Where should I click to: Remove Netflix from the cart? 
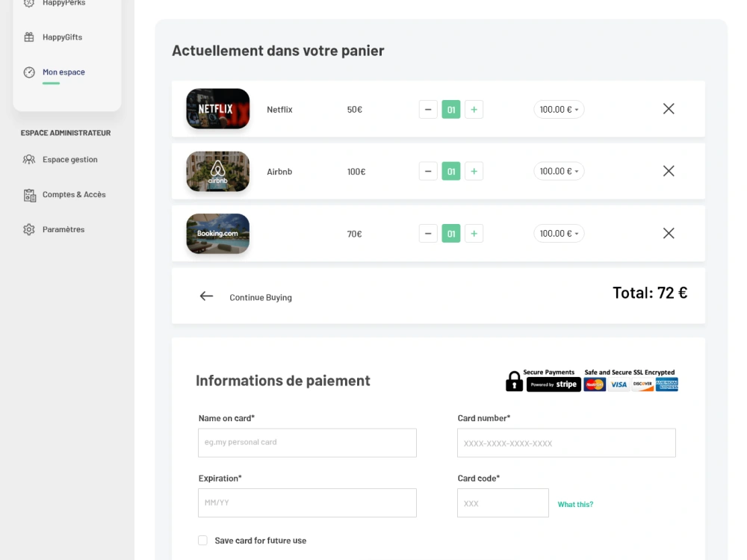[669, 109]
